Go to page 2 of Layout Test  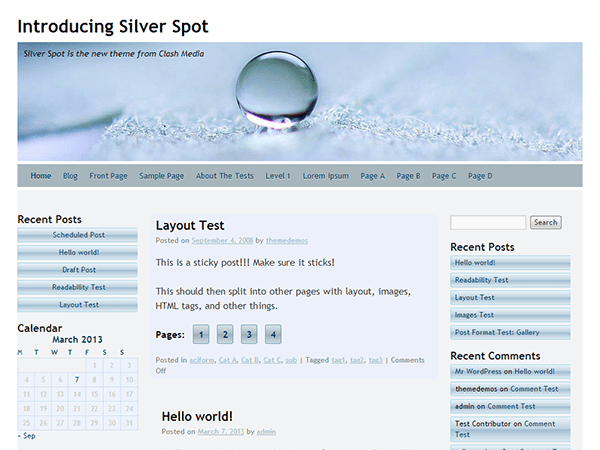pos(225,334)
